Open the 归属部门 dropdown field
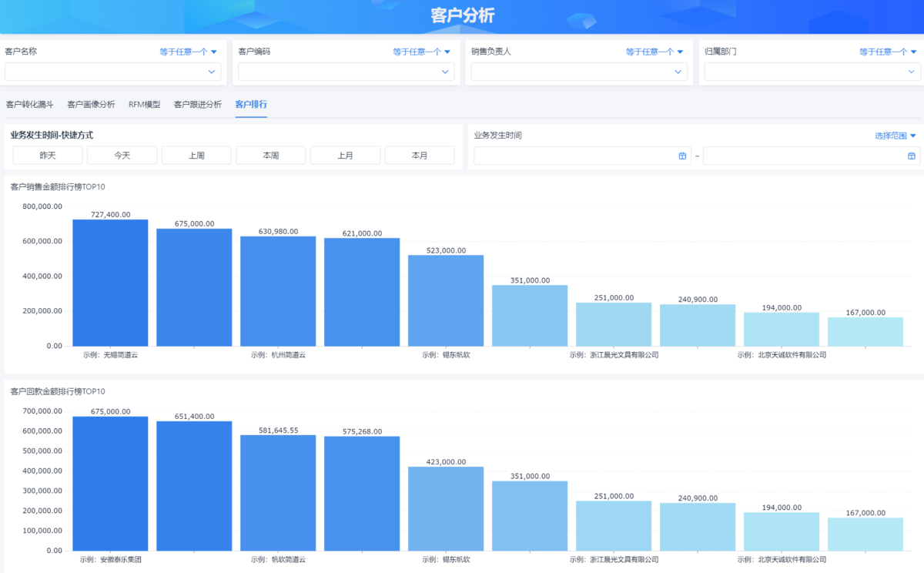Image resolution: width=924 pixels, height=573 pixels. click(x=812, y=72)
